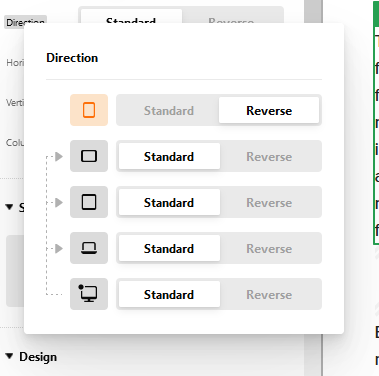Choose Reverse for tablet portrait row
The image size is (379, 376).
(269, 202)
